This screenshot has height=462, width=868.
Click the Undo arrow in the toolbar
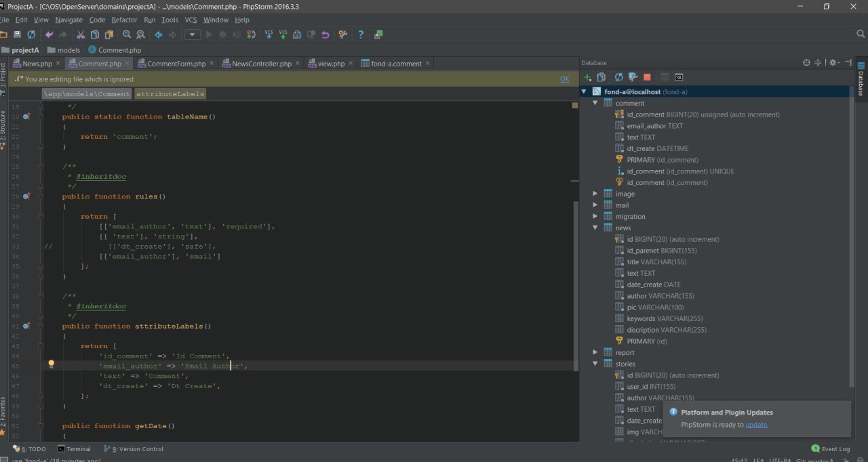tap(49, 35)
